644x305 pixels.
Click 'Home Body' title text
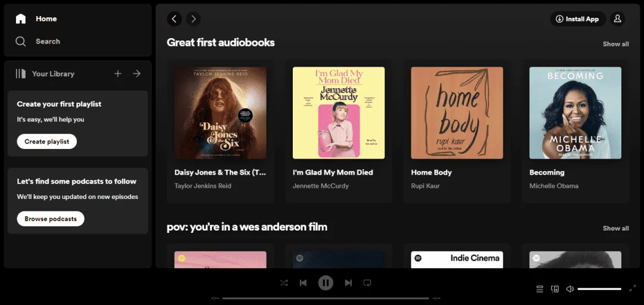tap(431, 172)
